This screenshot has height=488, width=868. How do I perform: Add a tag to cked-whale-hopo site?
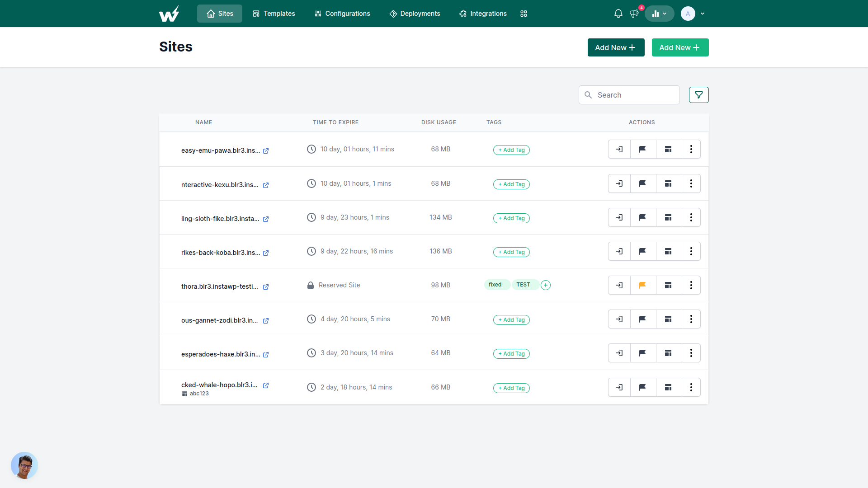click(511, 388)
